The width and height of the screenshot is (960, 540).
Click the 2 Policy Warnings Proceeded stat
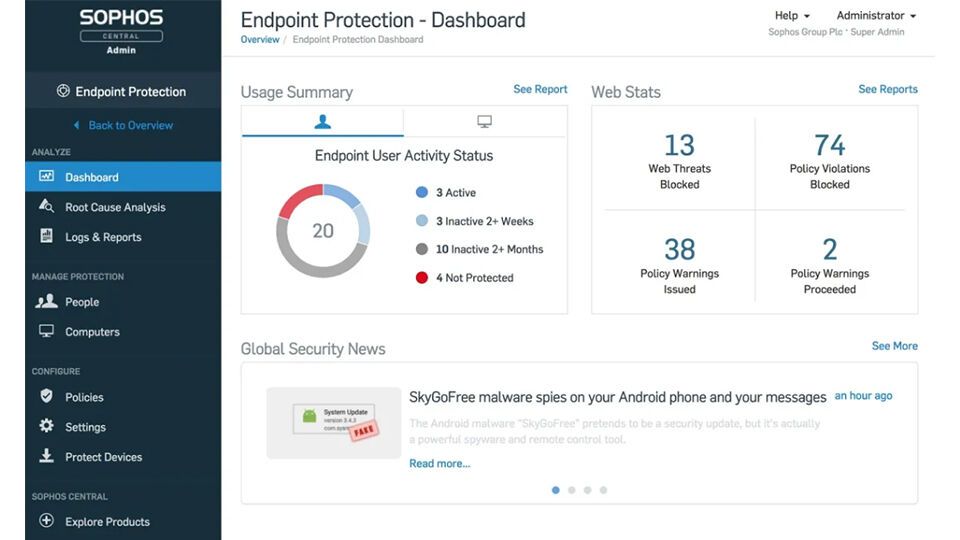830,265
